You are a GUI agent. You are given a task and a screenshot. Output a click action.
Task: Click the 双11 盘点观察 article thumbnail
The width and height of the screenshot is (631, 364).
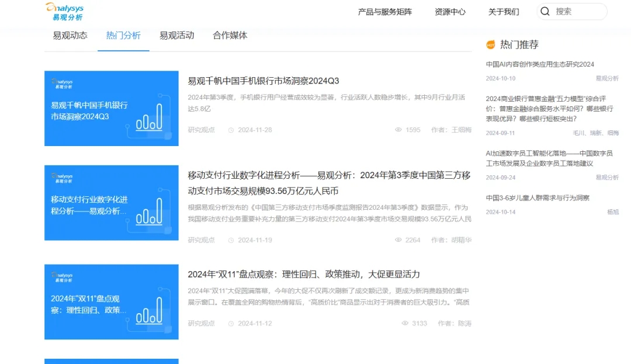(x=112, y=301)
